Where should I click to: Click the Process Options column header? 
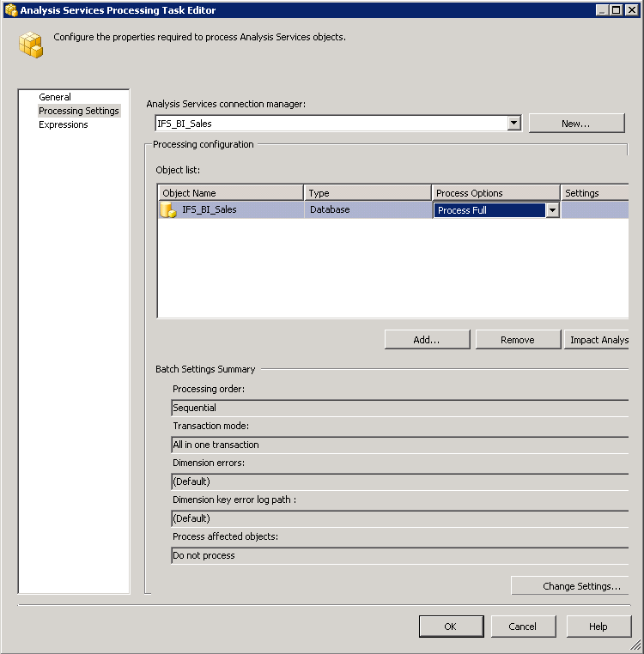[x=495, y=193]
